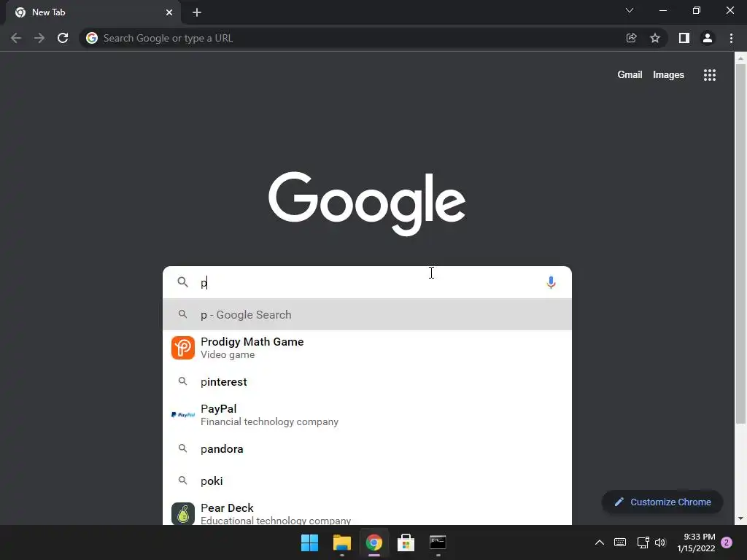The image size is (747, 560).
Task: Click the Google search input field
Action: coord(368,282)
